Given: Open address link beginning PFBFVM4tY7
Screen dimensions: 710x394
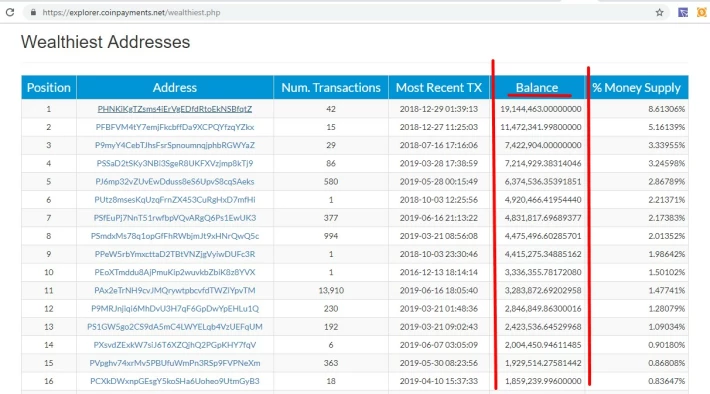Looking at the screenshot, I should click(175, 127).
